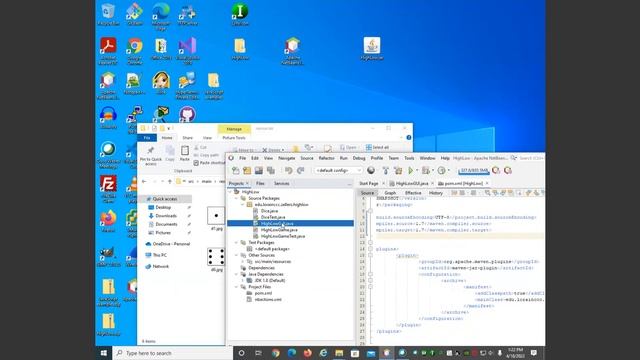Click the Pin to Quick access icon in Explorer

click(x=151, y=156)
